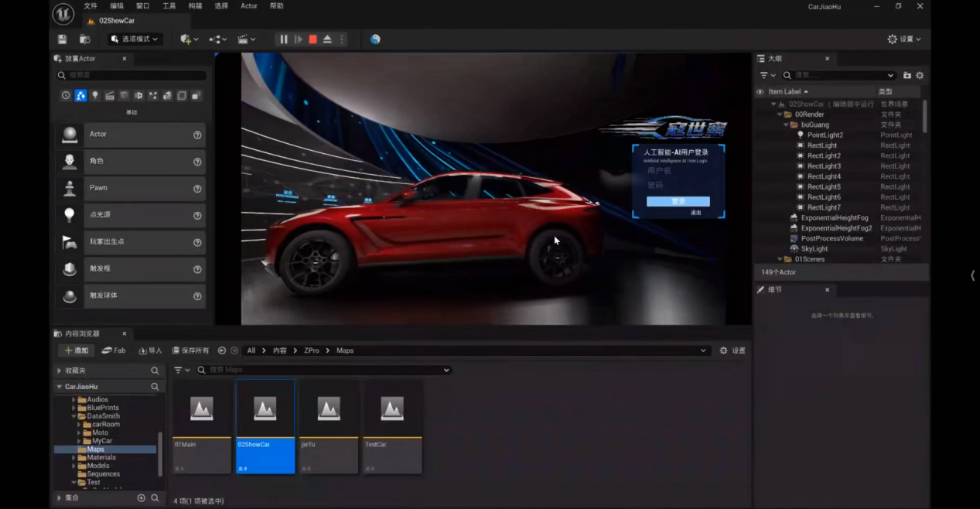Image resolution: width=980 pixels, height=509 pixels.
Task: Click the 登录 button in login panel
Action: [x=678, y=201]
